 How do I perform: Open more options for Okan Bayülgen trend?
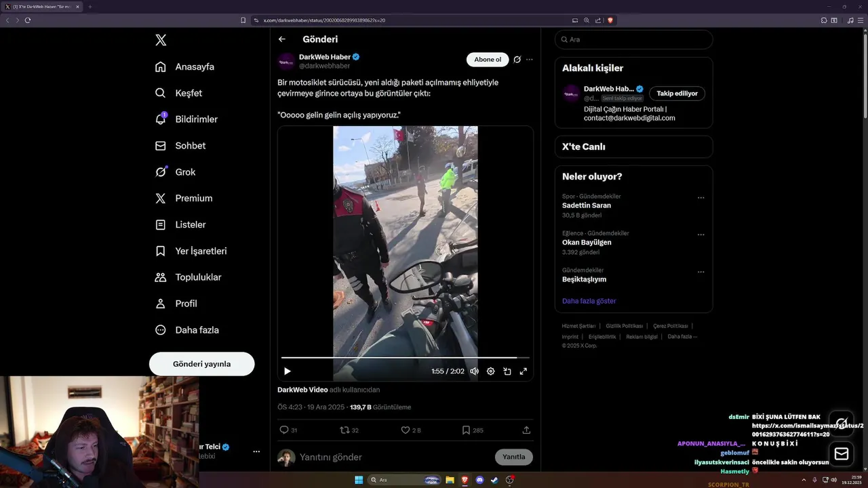tap(701, 235)
